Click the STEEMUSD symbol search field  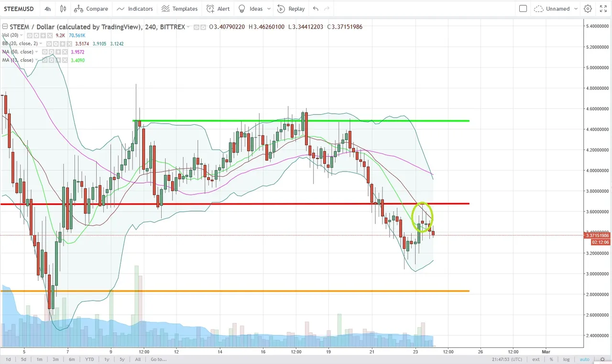[18, 9]
